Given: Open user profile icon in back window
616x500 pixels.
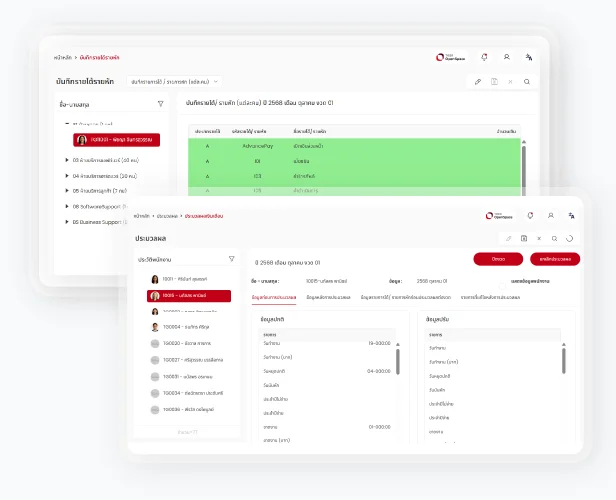Looking at the screenshot, I should tap(507, 57).
